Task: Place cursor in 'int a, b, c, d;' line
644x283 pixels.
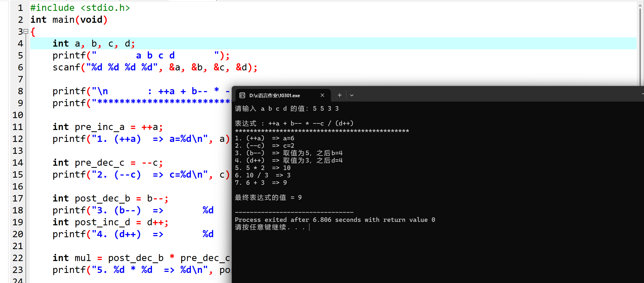Action: [94, 43]
